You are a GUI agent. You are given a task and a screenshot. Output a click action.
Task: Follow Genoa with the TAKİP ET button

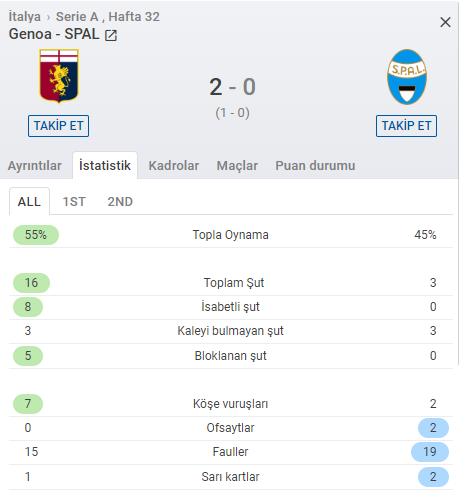point(58,126)
